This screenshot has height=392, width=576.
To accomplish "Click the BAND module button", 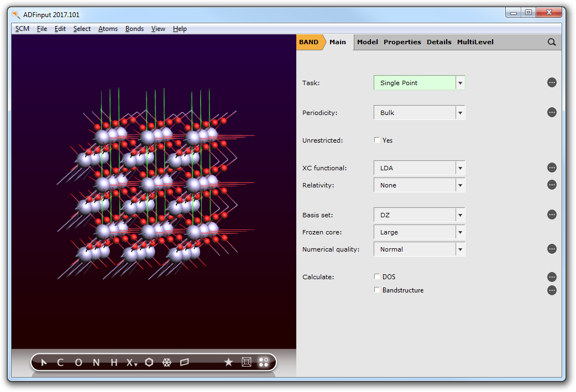I will tap(308, 42).
